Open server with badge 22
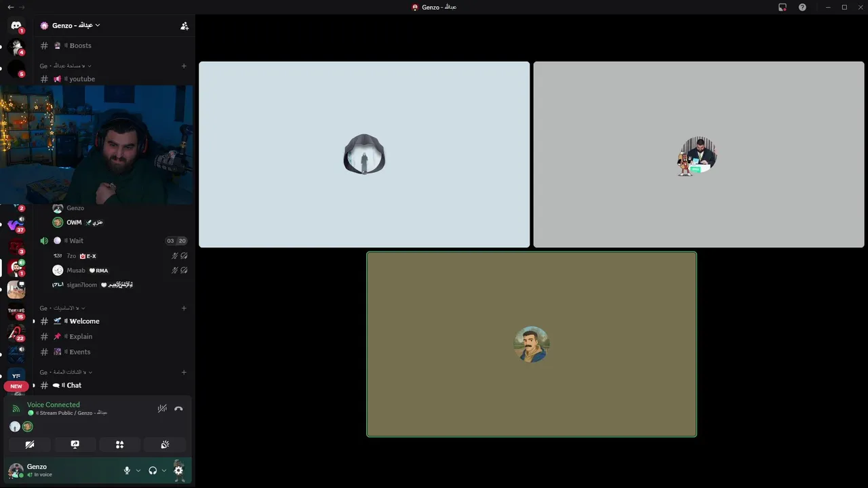 (x=16, y=333)
